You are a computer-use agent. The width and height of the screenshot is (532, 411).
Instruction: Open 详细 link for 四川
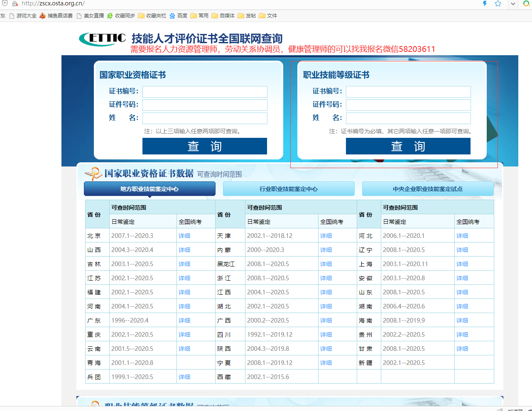tap(326, 335)
